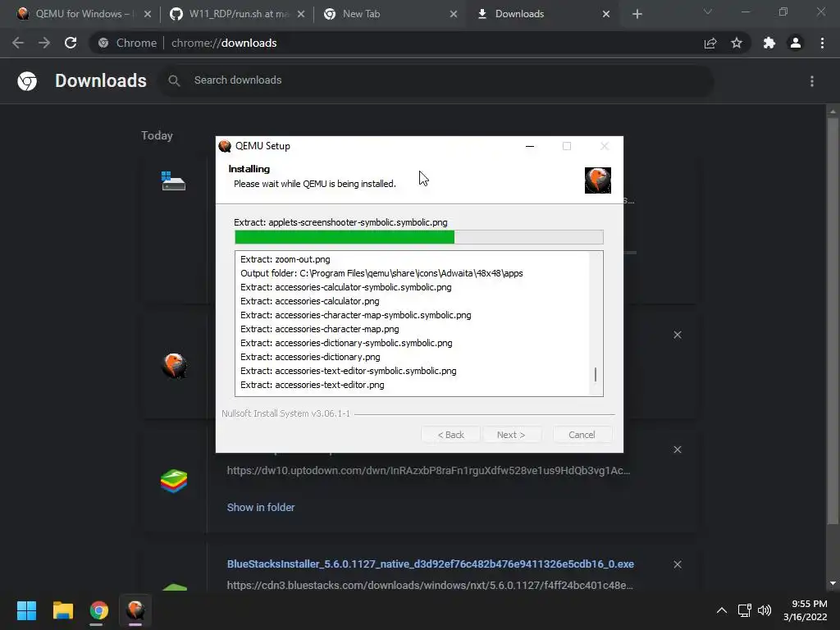Open network settings from the system tray

(744, 610)
